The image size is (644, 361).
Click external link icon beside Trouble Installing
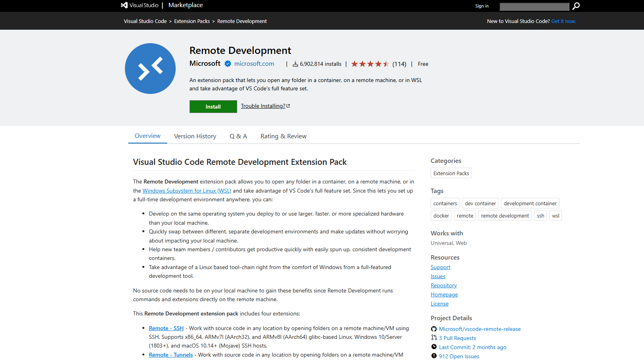pyautogui.click(x=288, y=106)
